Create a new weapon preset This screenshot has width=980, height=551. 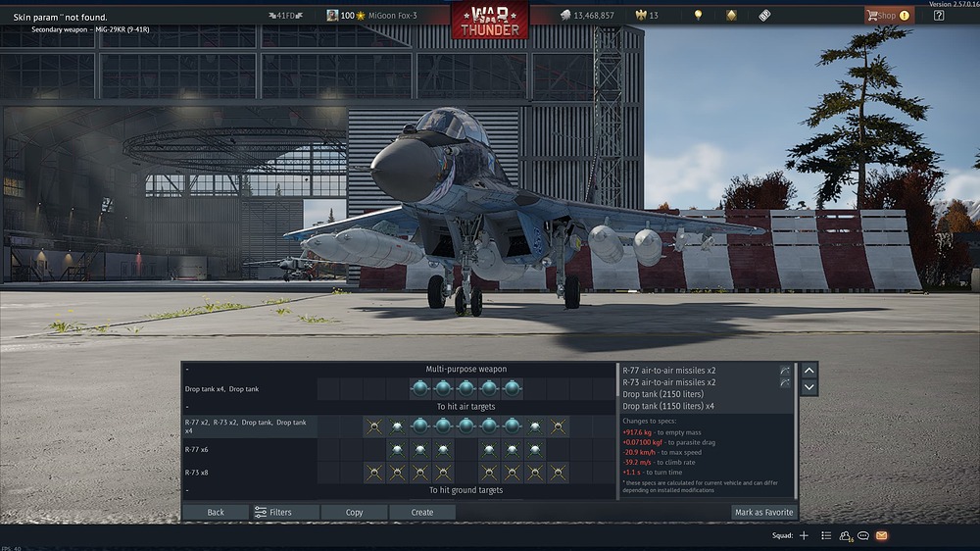click(x=422, y=512)
